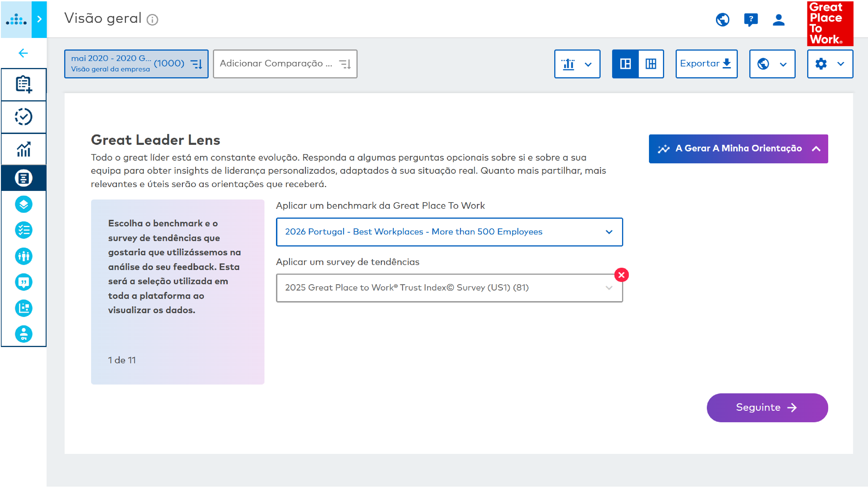Click the Visão geral page title

[103, 19]
